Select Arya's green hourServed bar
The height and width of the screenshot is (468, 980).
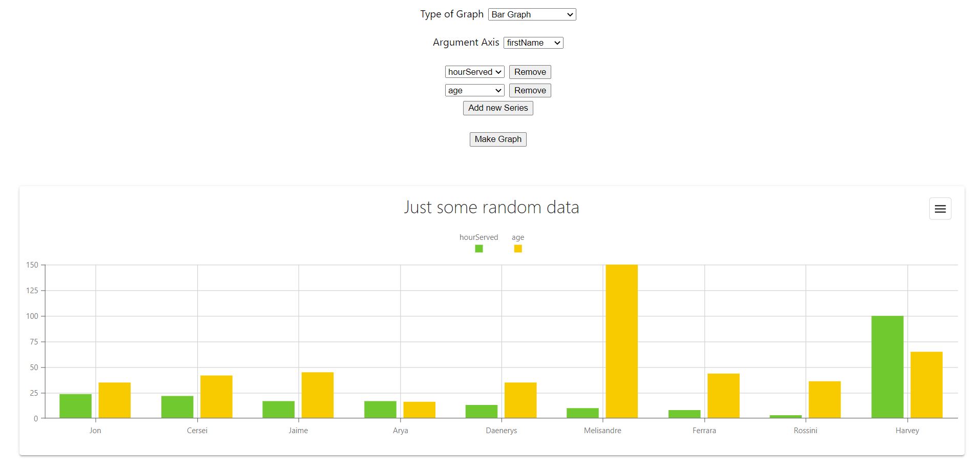[380, 410]
